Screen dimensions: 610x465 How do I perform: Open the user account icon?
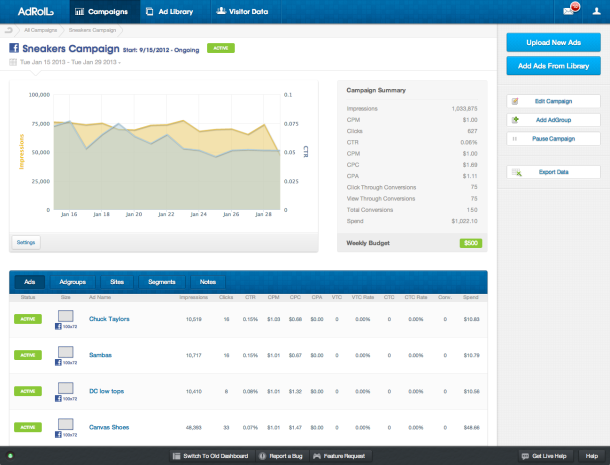596,11
